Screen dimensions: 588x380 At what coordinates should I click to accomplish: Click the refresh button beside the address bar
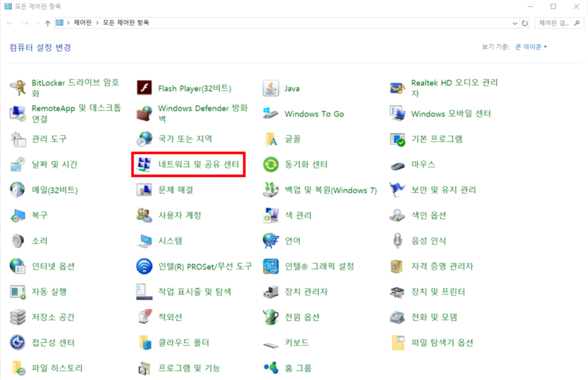525,23
